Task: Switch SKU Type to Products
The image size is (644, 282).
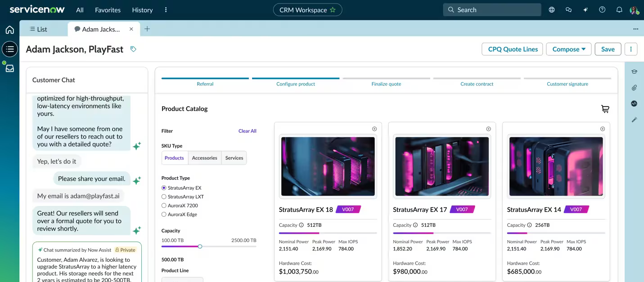Action: click(175, 158)
